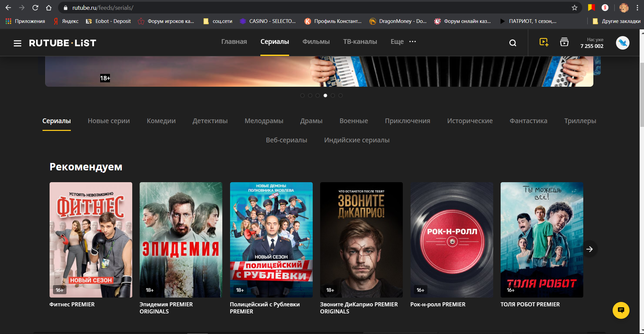644x334 pixels.
Task: Open site search magnifier icon
Action: (513, 43)
